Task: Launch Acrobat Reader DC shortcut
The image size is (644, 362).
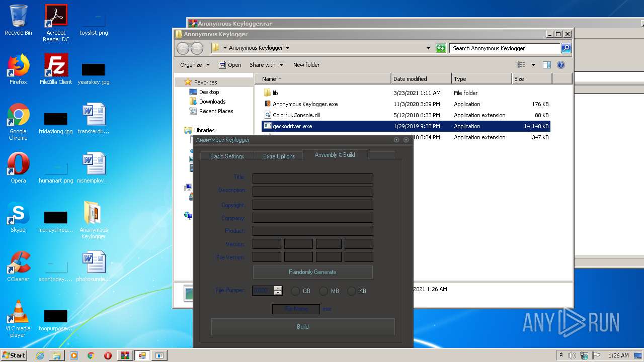Action: [x=56, y=23]
